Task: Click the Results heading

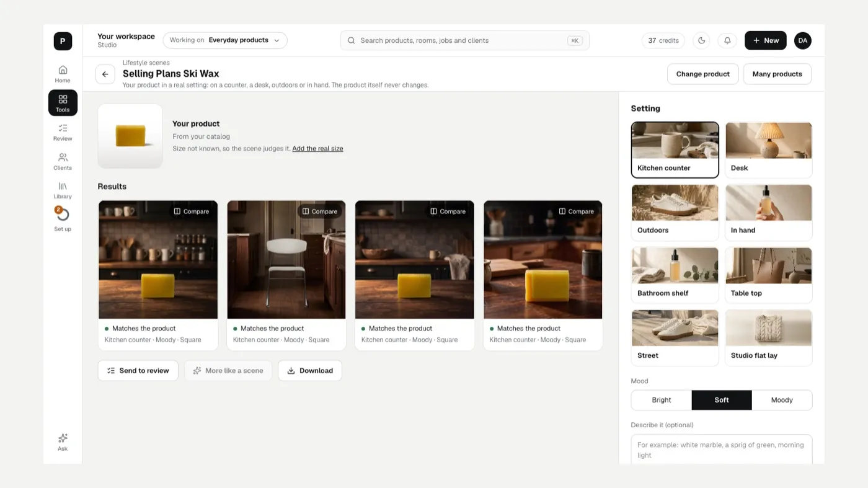Action: pyautogui.click(x=112, y=187)
